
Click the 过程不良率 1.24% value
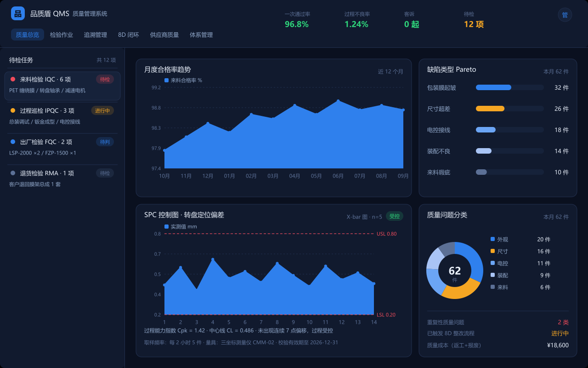(x=356, y=24)
